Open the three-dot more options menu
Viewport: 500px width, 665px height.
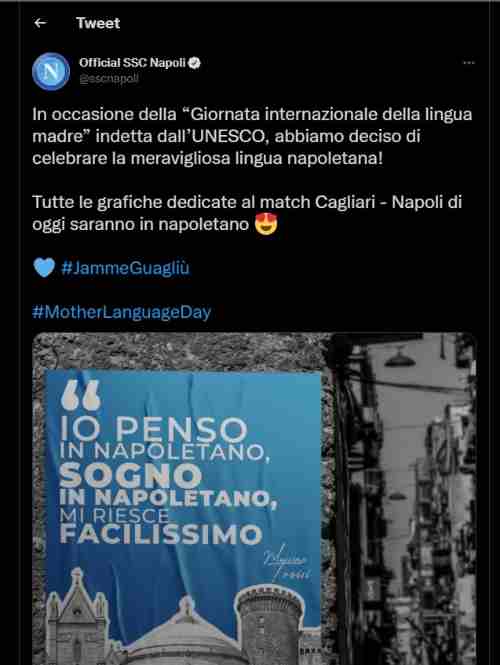(468, 63)
